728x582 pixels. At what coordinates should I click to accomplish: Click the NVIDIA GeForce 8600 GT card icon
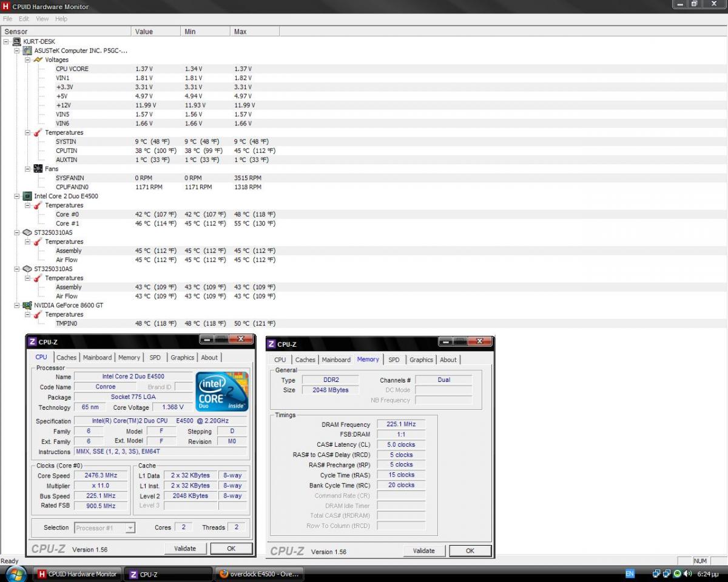tap(27, 305)
